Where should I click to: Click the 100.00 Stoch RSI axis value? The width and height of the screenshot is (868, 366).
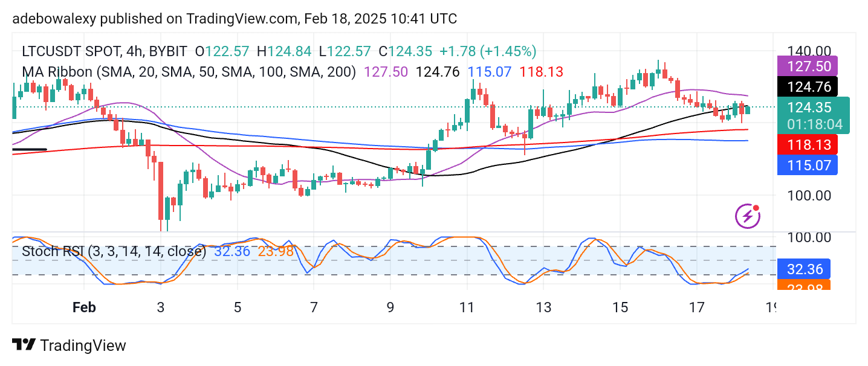coord(809,237)
